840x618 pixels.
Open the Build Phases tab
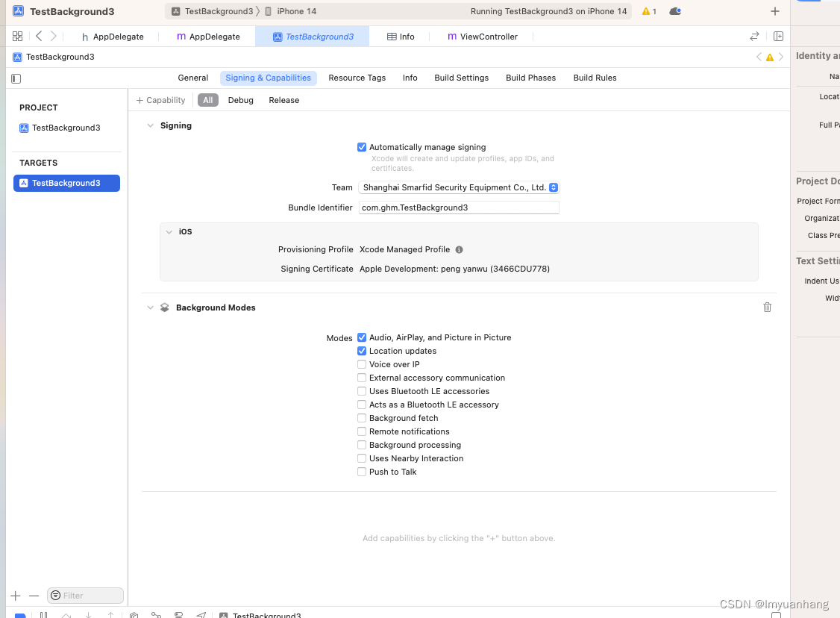pos(530,78)
